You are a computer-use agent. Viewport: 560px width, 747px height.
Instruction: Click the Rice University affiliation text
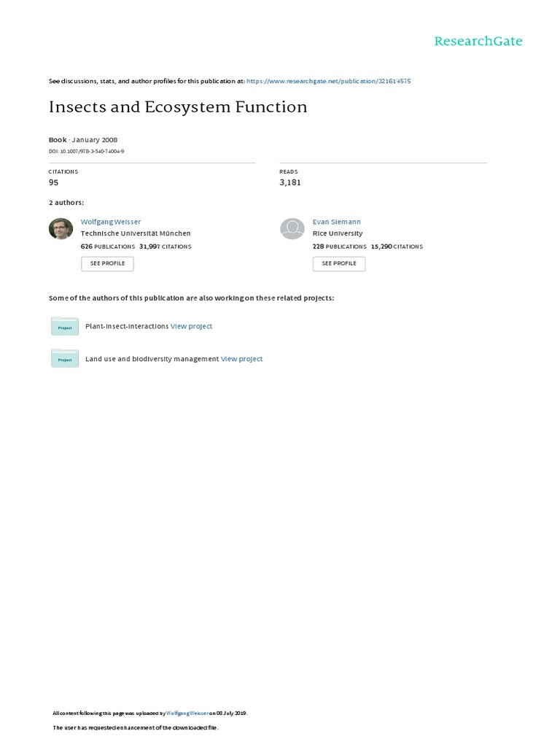(337, 233)
